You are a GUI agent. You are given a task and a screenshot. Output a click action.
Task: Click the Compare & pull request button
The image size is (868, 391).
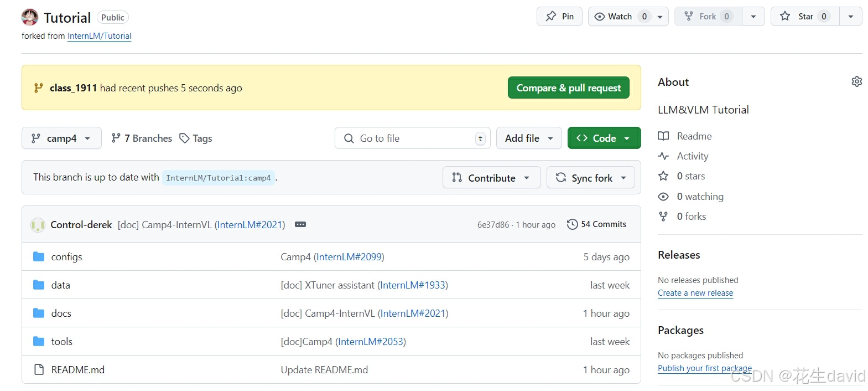[568, 88]
